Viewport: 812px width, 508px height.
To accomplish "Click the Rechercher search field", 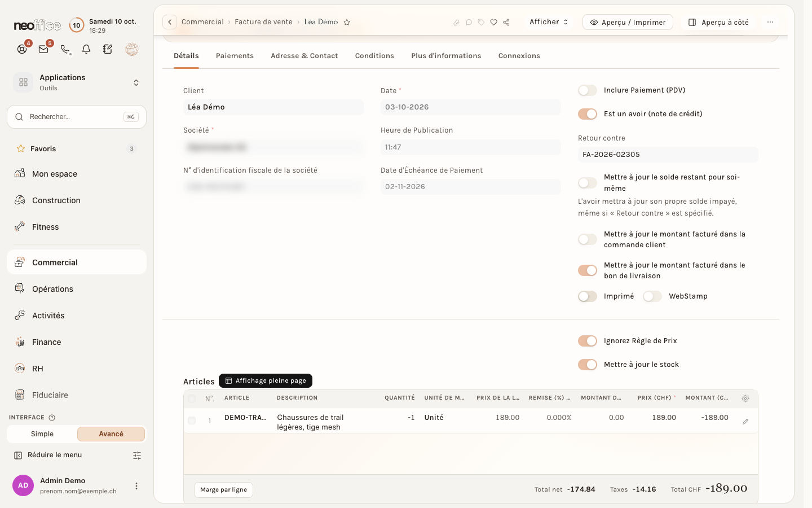I will (x=77, y=117).
